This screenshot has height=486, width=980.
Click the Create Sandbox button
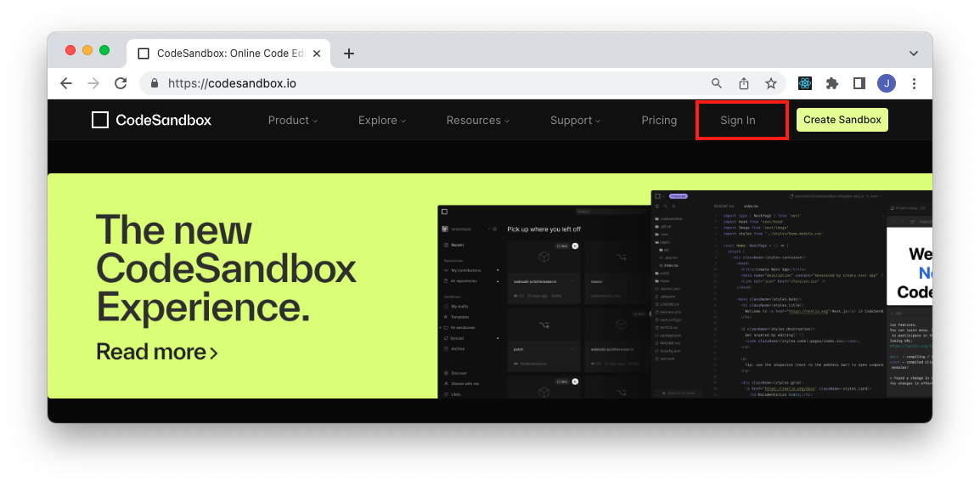coord(842,120)
